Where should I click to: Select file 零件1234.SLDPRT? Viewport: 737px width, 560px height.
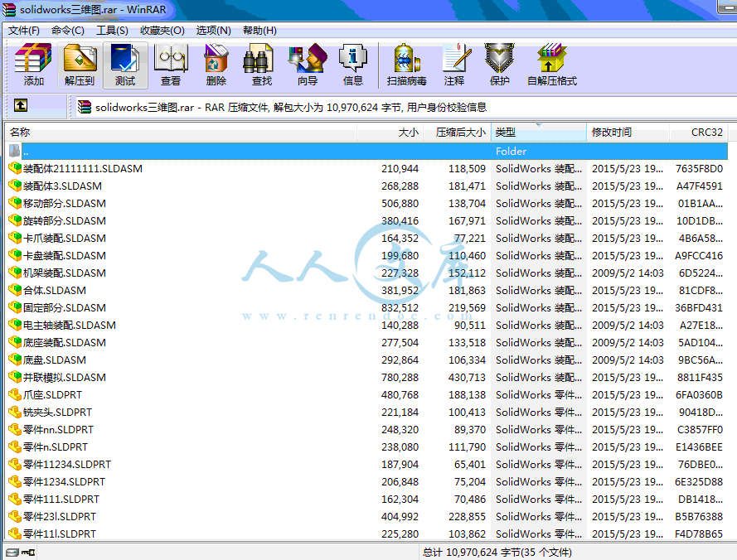(65, 481)
